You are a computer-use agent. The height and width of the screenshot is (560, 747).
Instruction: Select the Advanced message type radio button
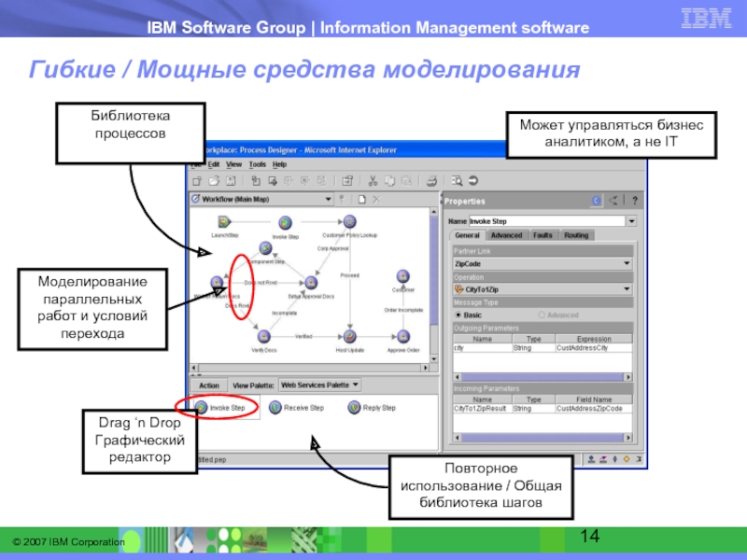tap(542, 315)
